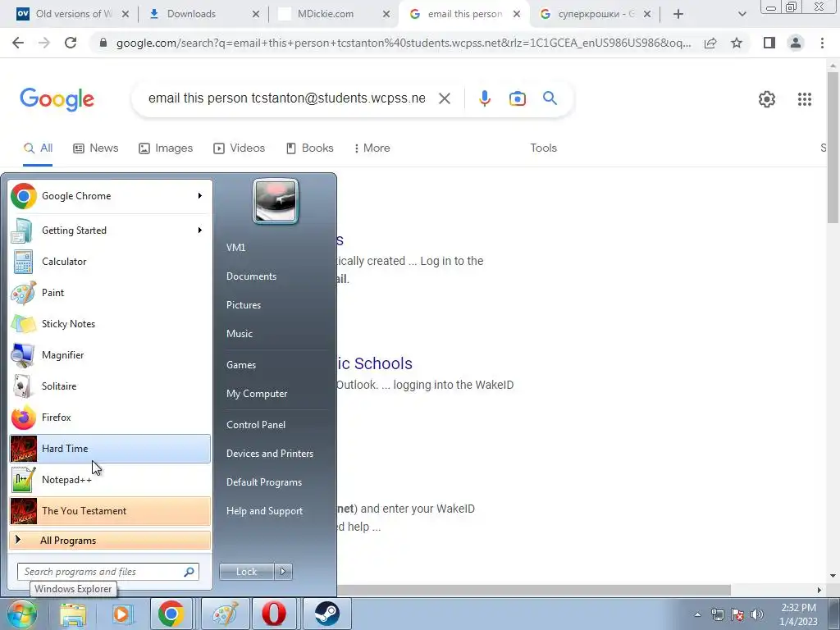Open Default Programs
The width and height of the screenshot is (840, 630).
coord(264,482)
